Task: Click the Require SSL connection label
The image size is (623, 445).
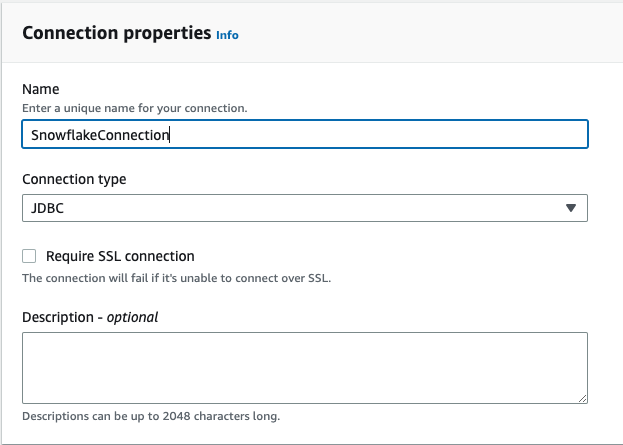Action: (120, 256)
